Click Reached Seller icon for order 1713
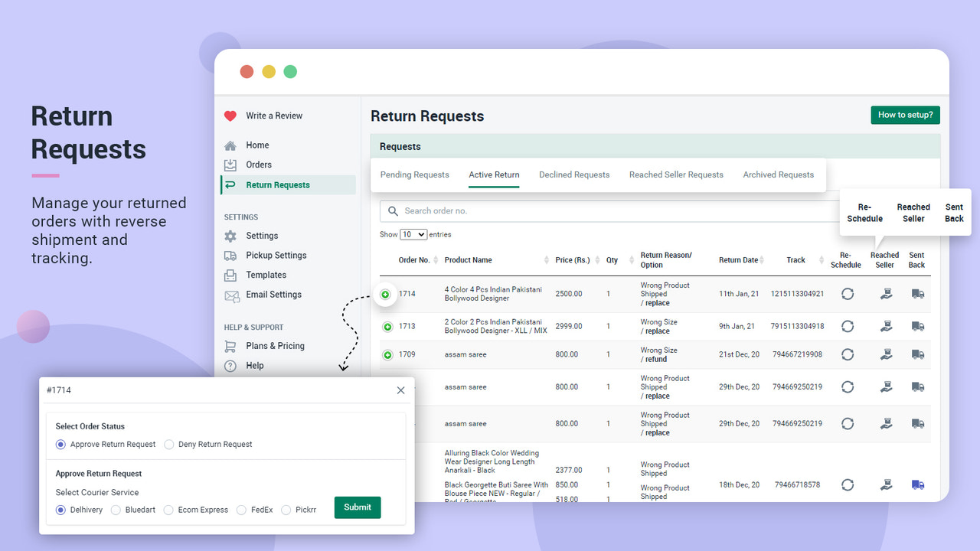 [886, 326]
